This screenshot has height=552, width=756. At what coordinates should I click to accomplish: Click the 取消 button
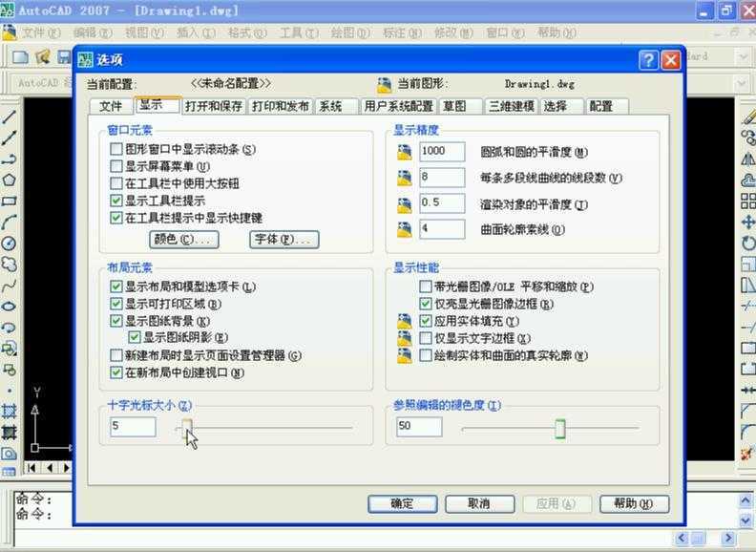(x=480, y=504)
